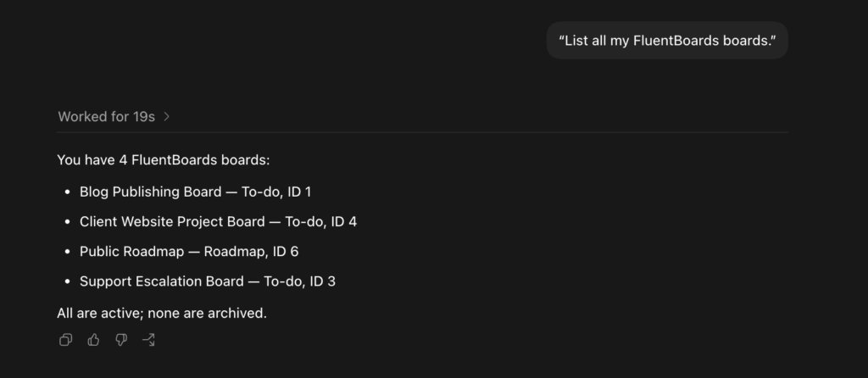The width and height of the screenshot is (868, 378).
Task: Click the branching arrows icon
Action: (x=148, y=340)
